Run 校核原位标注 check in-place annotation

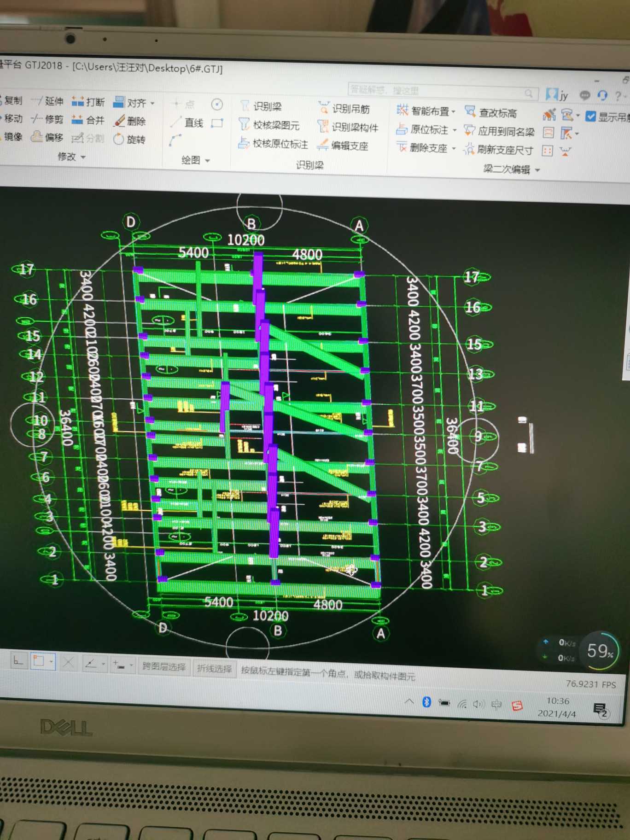click(x=273, y=144)
